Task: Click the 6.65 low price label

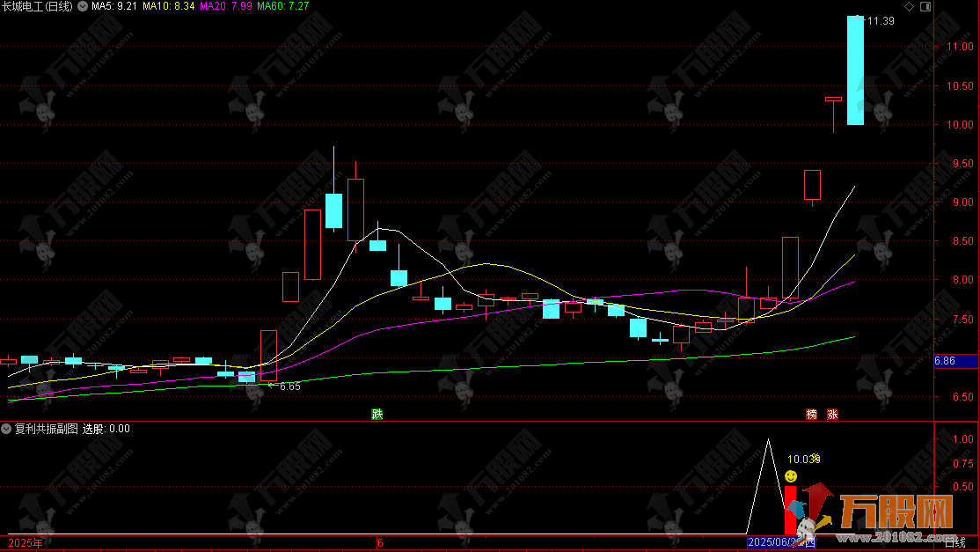Action: [289, 386]
